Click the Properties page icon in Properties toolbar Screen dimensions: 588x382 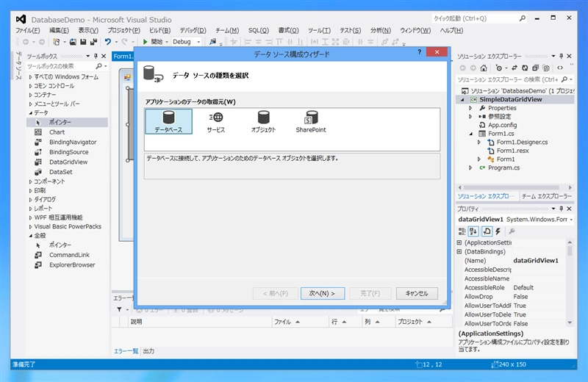tap(487, 231)
